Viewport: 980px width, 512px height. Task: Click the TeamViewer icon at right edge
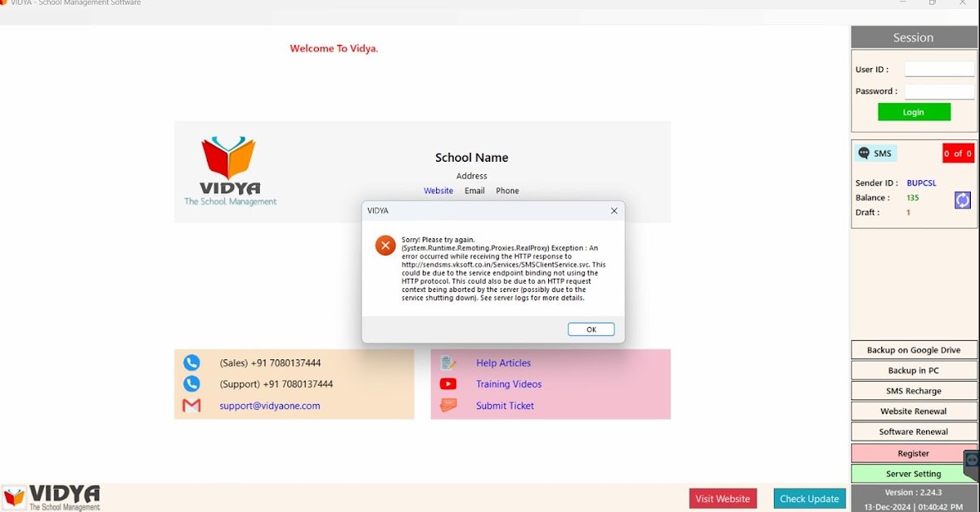click(x=972, y=461)
